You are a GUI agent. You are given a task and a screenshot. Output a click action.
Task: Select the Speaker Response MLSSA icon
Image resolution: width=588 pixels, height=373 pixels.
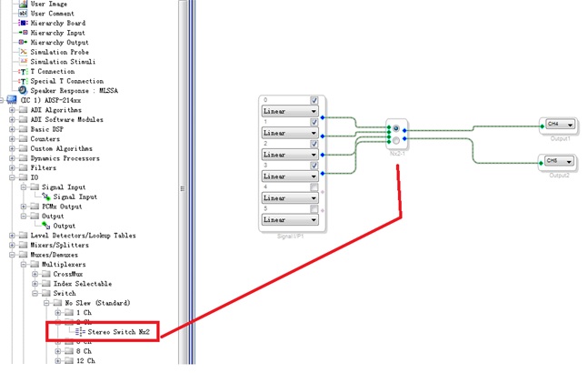[x=23, y=90]
